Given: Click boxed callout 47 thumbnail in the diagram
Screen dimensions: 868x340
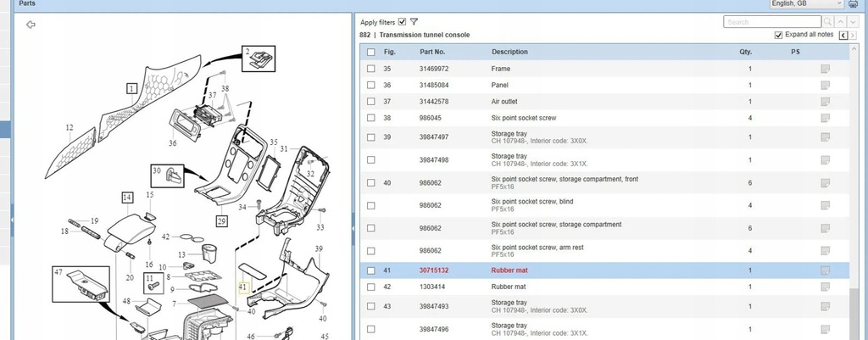Looking at the screenshot, I should click(x=81, y=284).
